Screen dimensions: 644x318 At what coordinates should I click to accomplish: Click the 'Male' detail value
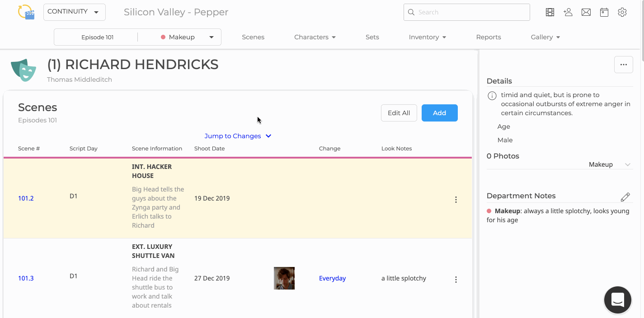tap(505, 140)
